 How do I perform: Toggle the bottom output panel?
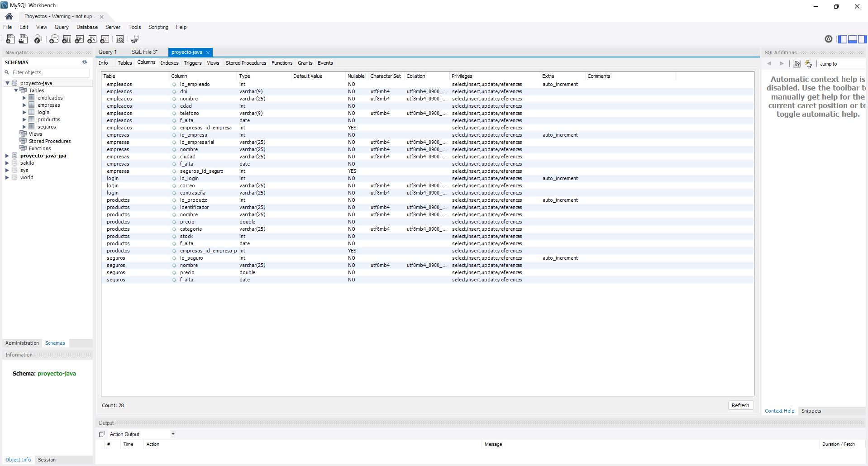pos(852,39)
